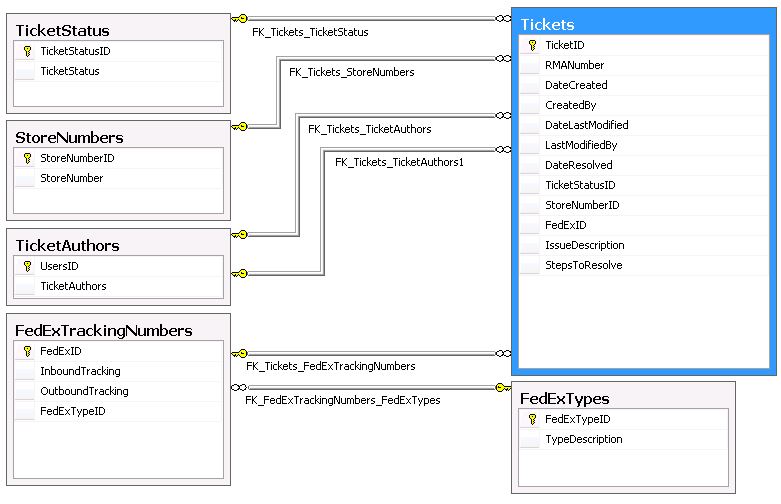781x504 pixels.
Task: Click the key icon beside FedExTypeID in FedExTypes
Action: [532, 419]
